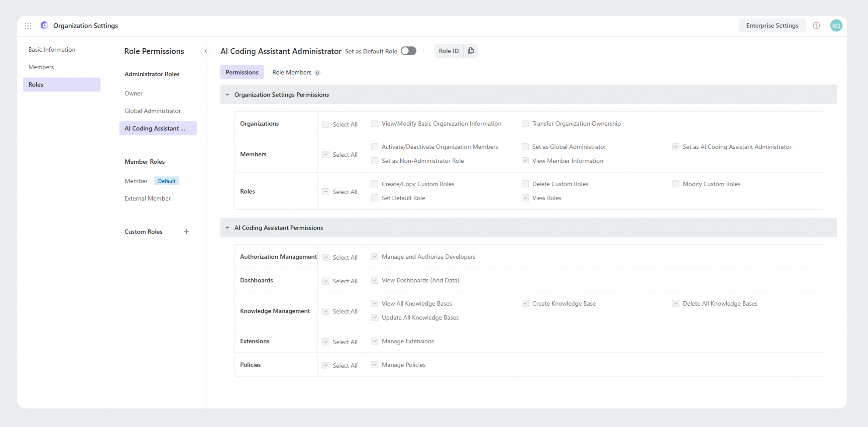Open the app launcher grid icon
Screen dimensions: 868x427
(x=28, y=26)
